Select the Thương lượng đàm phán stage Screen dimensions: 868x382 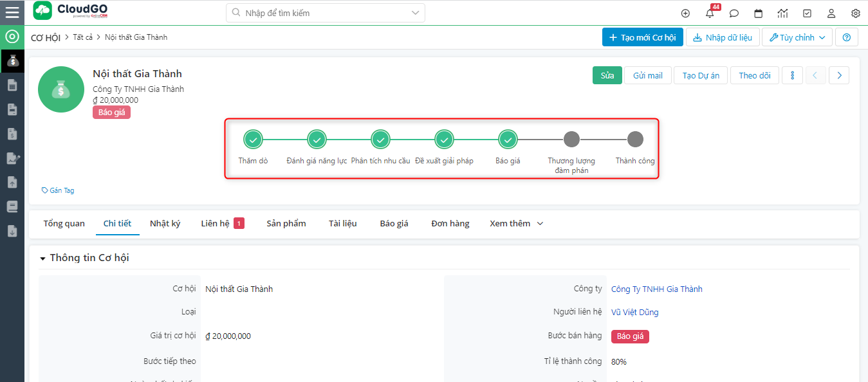click(x=571, y=140)
